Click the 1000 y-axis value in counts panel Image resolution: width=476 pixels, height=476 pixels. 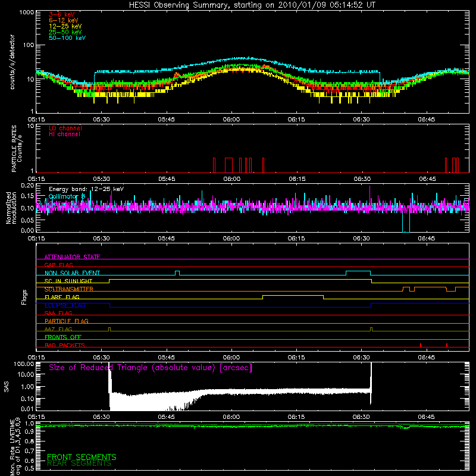coord(26,12)
